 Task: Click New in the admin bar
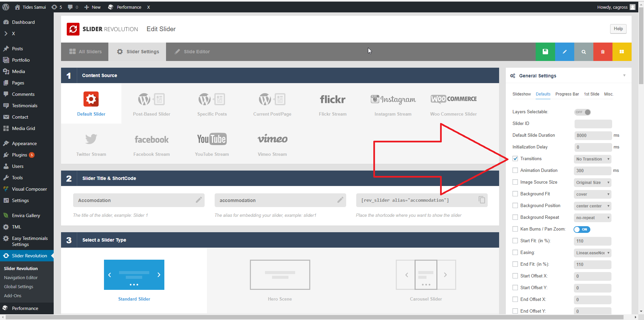92,7
